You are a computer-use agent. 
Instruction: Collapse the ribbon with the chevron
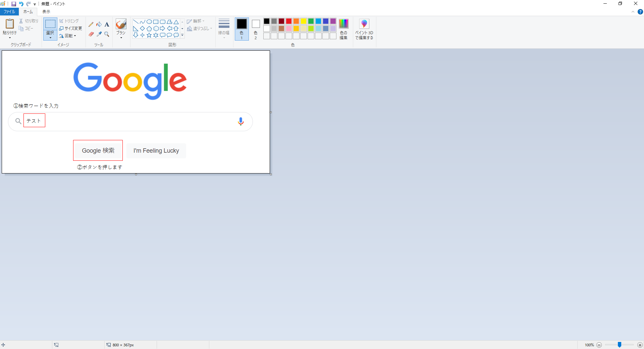[633, 12]
